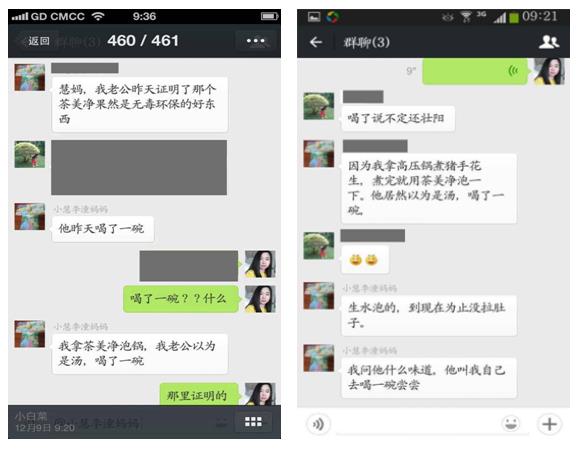Image resolution: width=580 pixels, height=449 pixels.
Task: Tap woman's avatar beside voice message
Action: coord(549,71)
